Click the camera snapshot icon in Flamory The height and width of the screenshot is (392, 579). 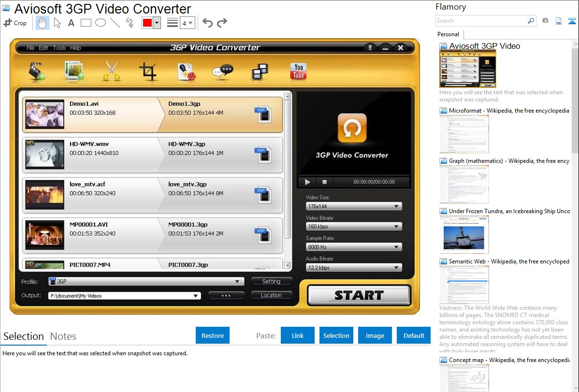545,21
